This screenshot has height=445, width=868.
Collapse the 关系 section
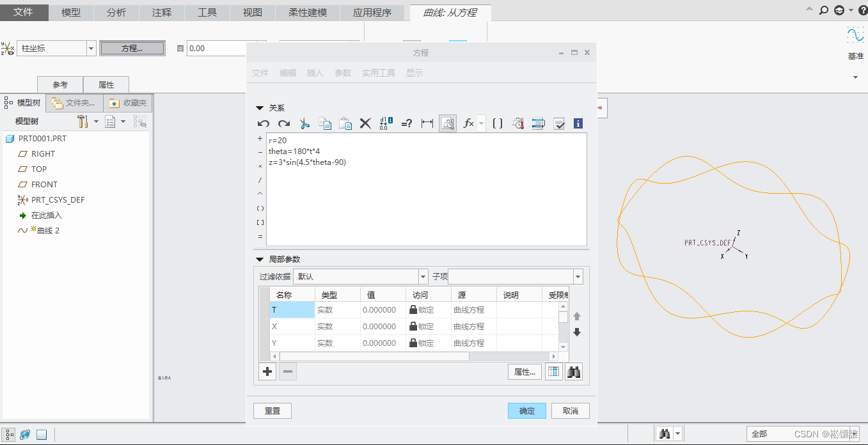(260, 108)
